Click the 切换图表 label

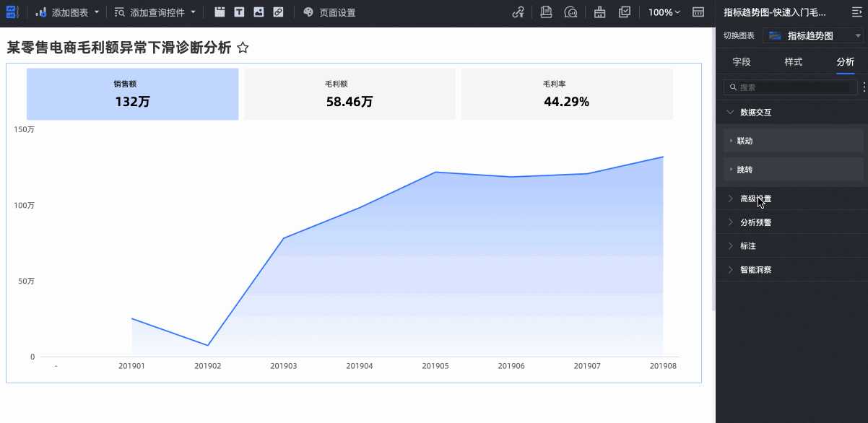pos(739,35)
